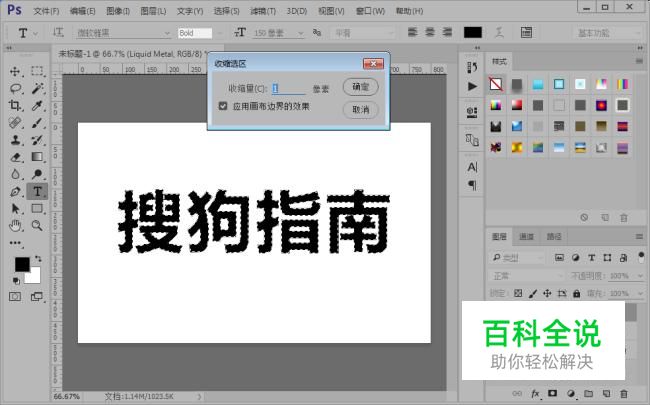Click the 取消 button in dialog

360,109
